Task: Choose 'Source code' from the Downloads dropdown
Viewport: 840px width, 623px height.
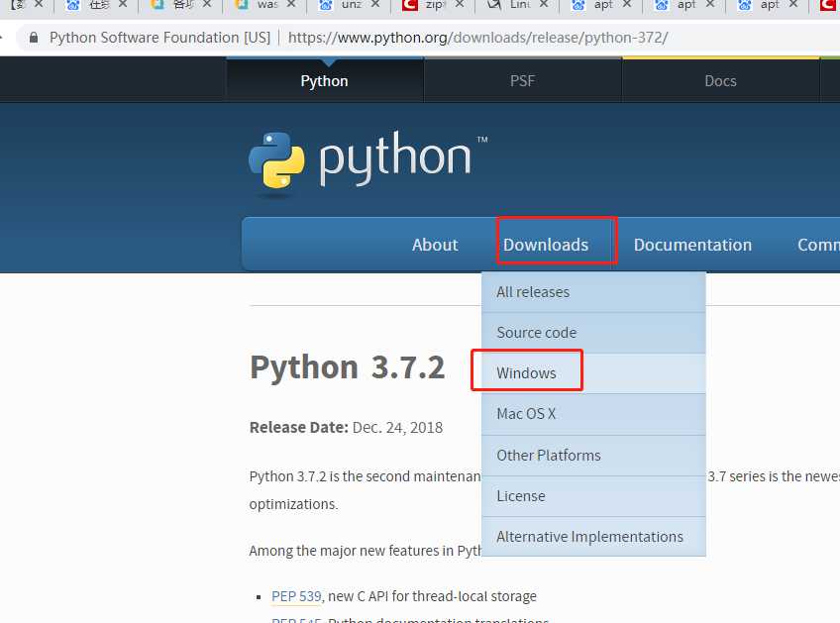Action: pos(593,333)
